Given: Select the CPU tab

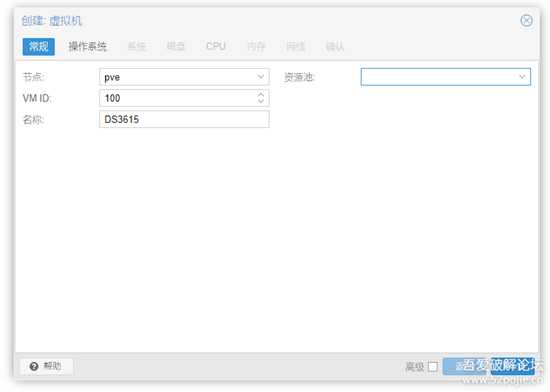Looking at the screenshot, I should [x=215, y=46].
